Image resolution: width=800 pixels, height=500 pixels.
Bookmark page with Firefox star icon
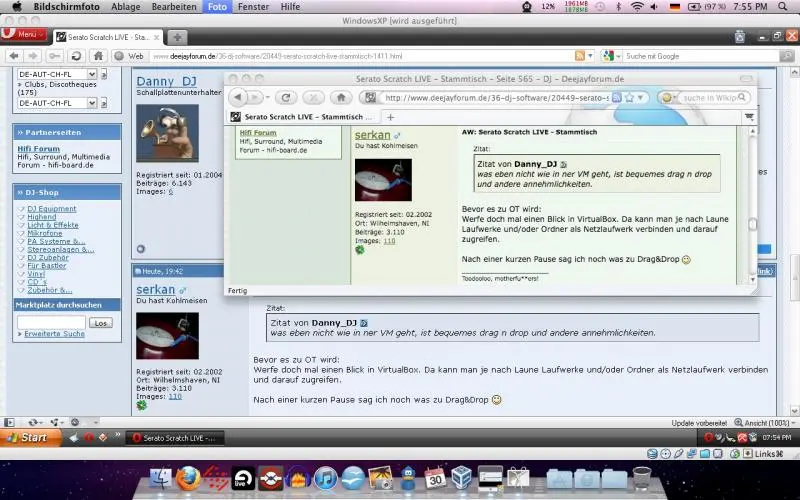630,98
